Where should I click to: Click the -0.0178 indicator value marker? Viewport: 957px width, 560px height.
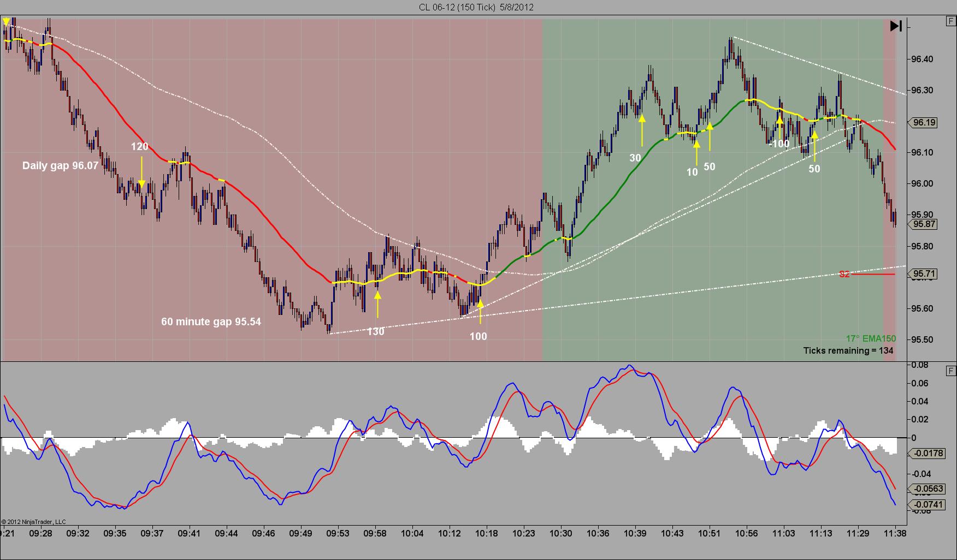(927, 453)
